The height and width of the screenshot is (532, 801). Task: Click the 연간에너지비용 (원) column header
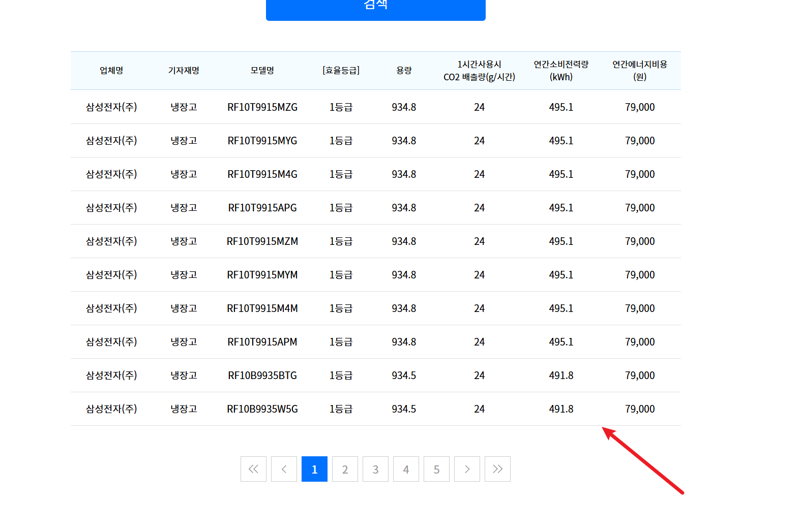click(x=640, y=71)
